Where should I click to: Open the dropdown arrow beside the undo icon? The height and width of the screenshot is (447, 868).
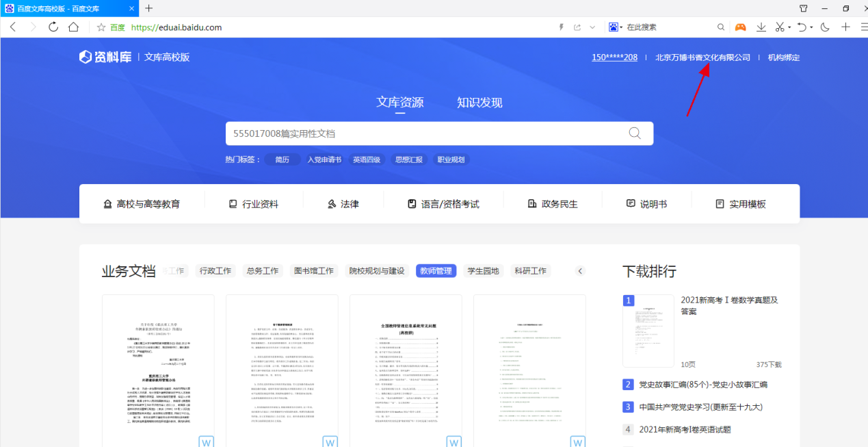(x=811, y=27)
